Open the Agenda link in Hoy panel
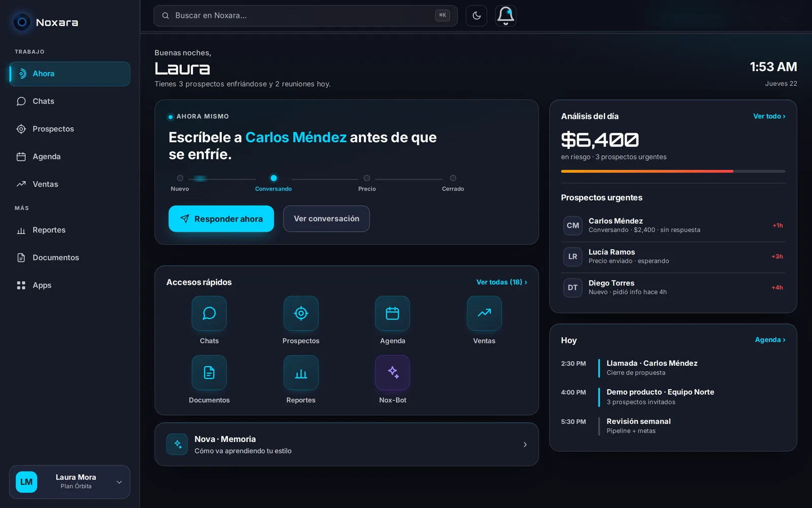Screen dimensions: 812x508 [x=770, y=340]
